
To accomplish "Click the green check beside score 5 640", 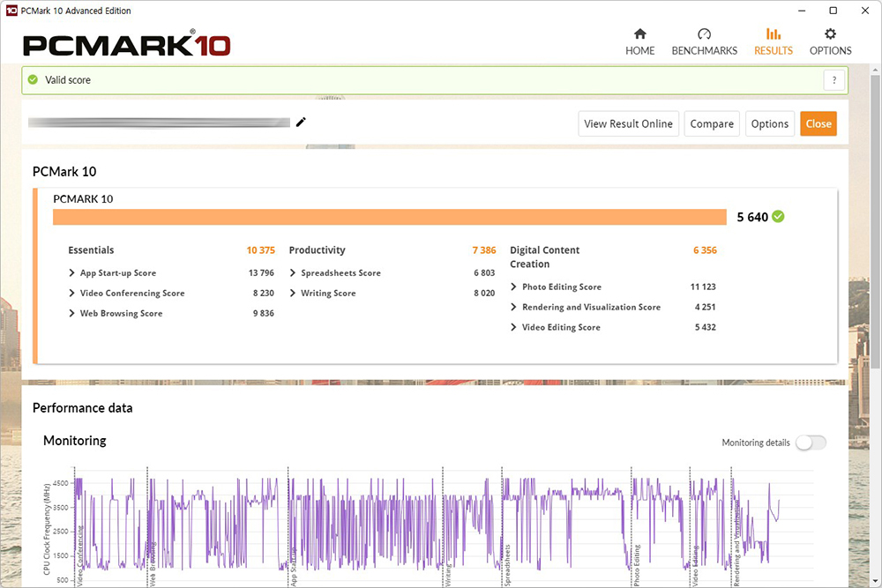I will (778, 217).
